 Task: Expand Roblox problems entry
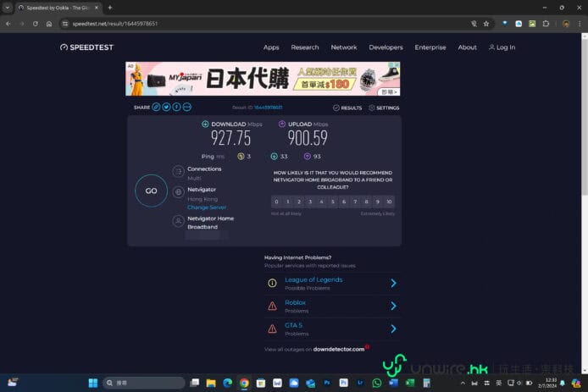coord(393,306)
